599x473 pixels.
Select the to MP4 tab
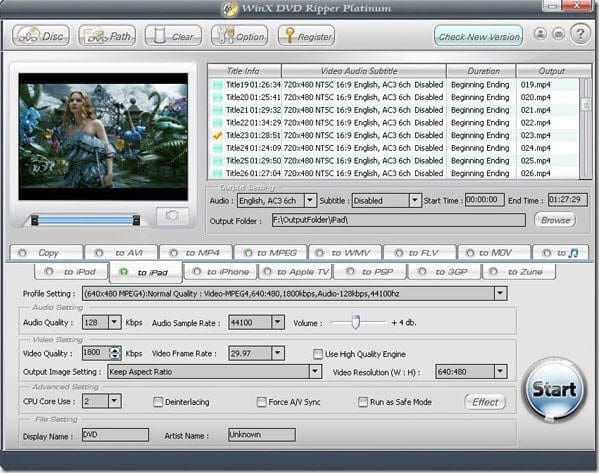[196, 253]
